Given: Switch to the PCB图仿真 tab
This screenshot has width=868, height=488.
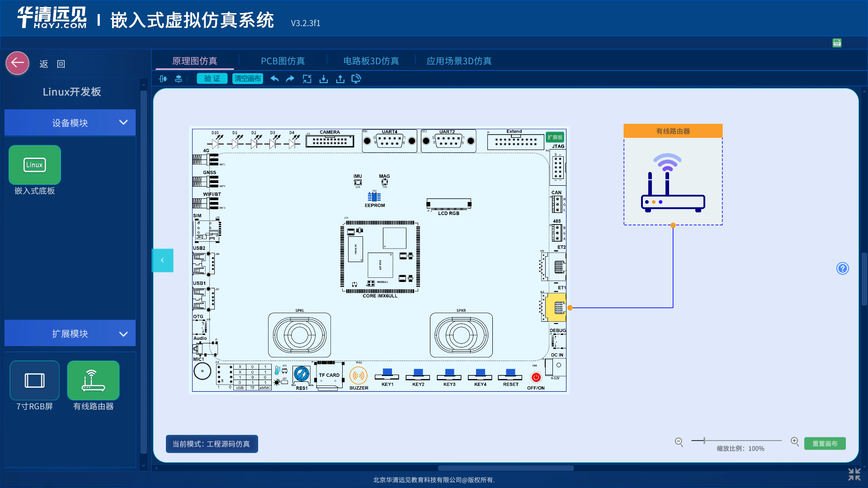Looking at the screenshot, I should 283,61.
